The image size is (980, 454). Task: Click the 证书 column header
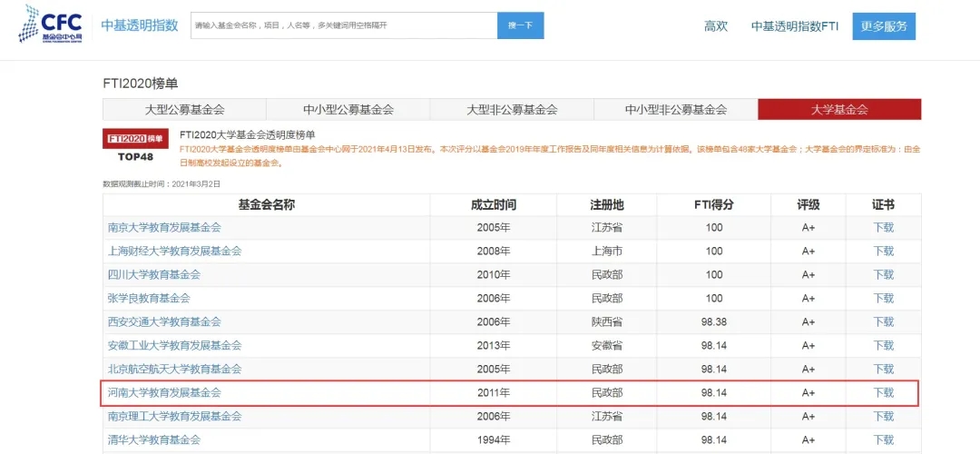[x=883, y=205]
